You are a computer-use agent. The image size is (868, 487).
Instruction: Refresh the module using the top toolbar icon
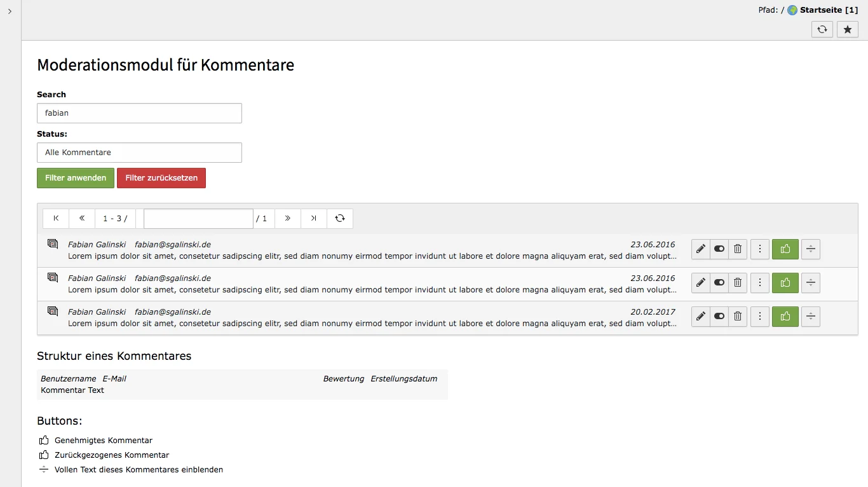pyautogui.click(x=822, y=29)
